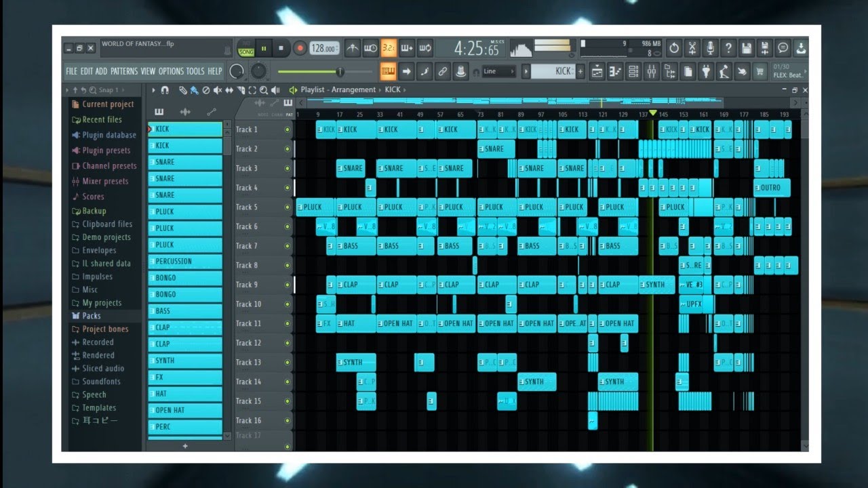The height and width of the screenshot is (488, 868).
Task: Select the Delete tool in Playlist
Action: coord(206,90)
